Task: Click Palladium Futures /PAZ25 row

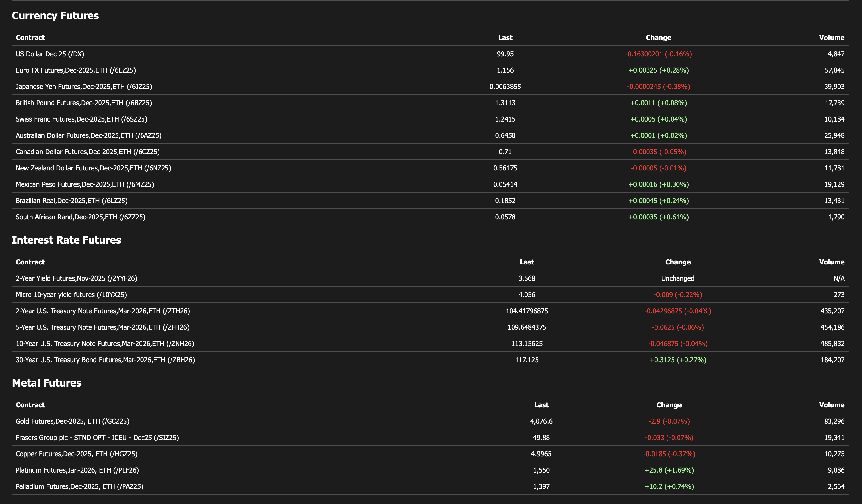Action: click(x=79, y=486)
